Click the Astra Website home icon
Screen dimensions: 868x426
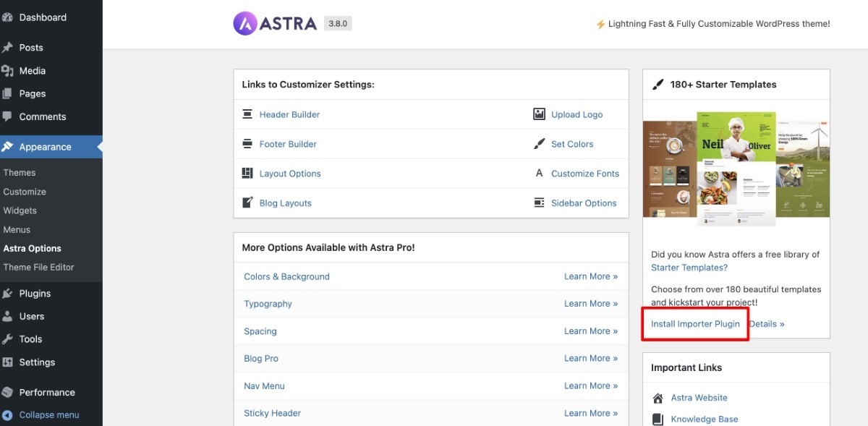[x=658, y=399]
